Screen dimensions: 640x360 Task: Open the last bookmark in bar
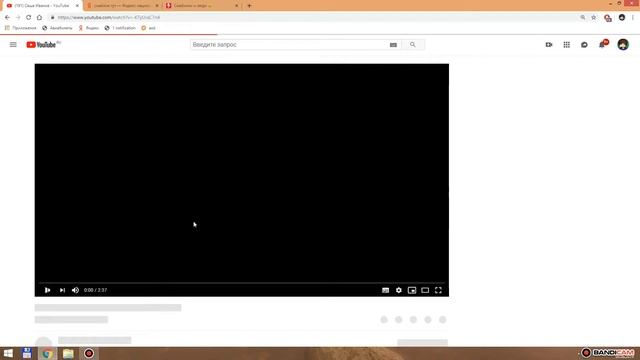pyautogui.click(x=148, y=28)
